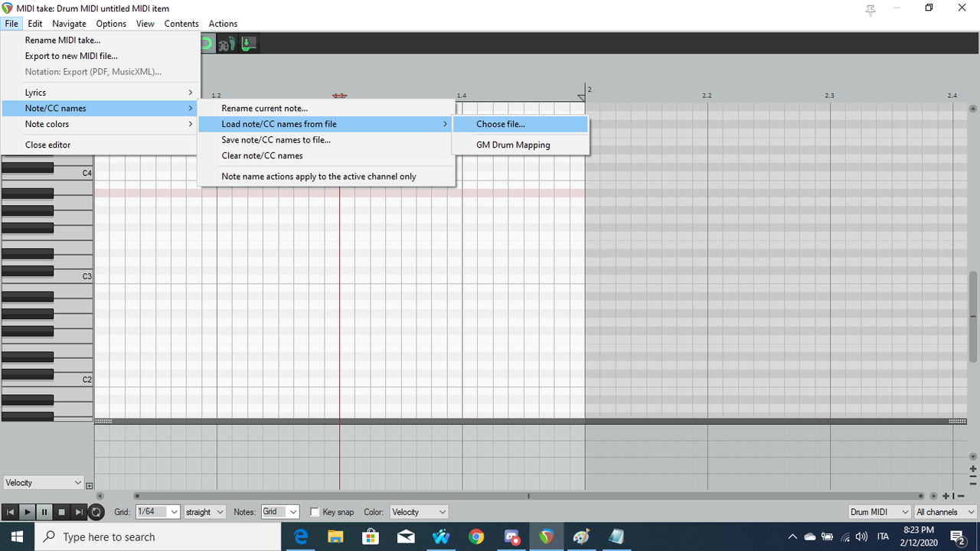Click the horizontal scrollbar below the note grid
The height and width of the screenshot is (551, 980).
click(x=528, y=496)
